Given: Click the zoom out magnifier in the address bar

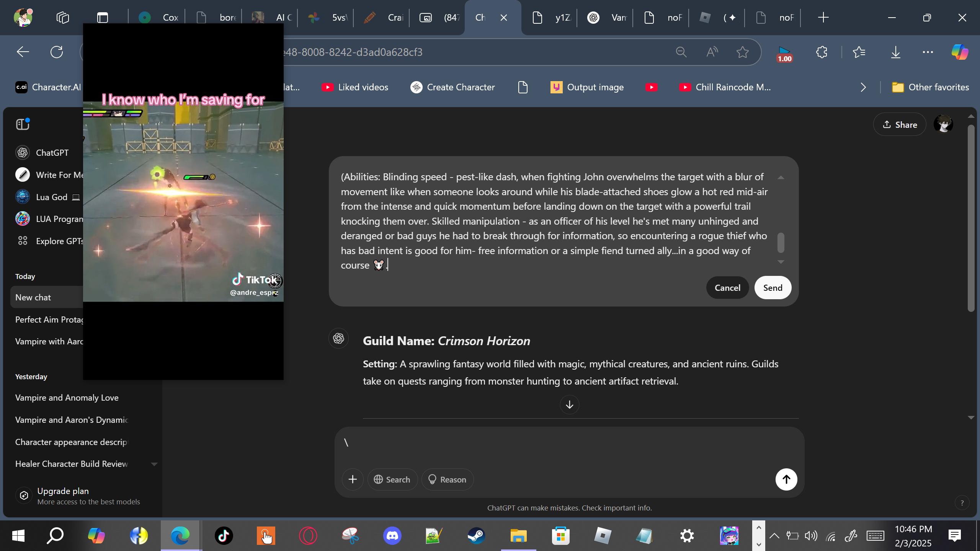Looking at the screenshot, I should coord(681,52).
